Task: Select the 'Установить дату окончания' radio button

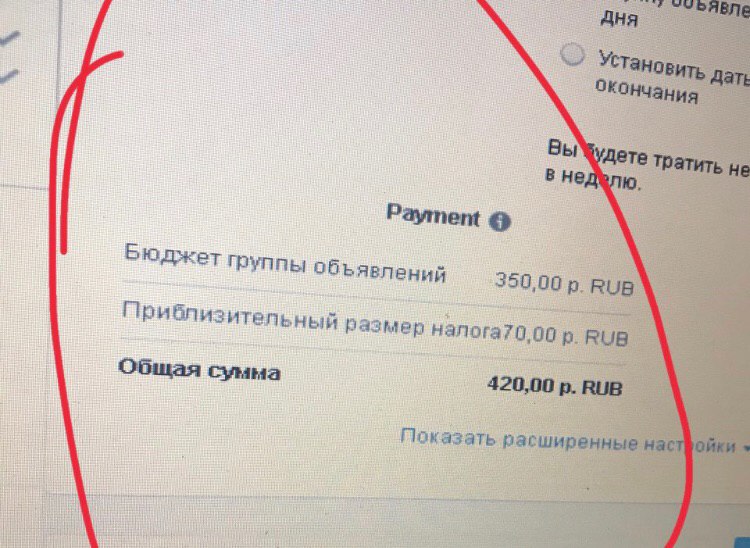Action: pyautogui.click(x=573, y=55)
